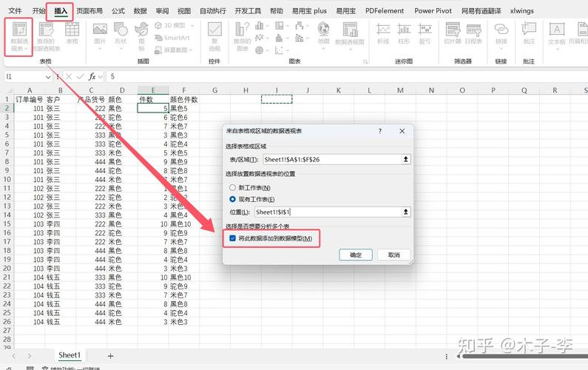Click the scatter chart icon

pyautogui.click(x=280, y=50)
